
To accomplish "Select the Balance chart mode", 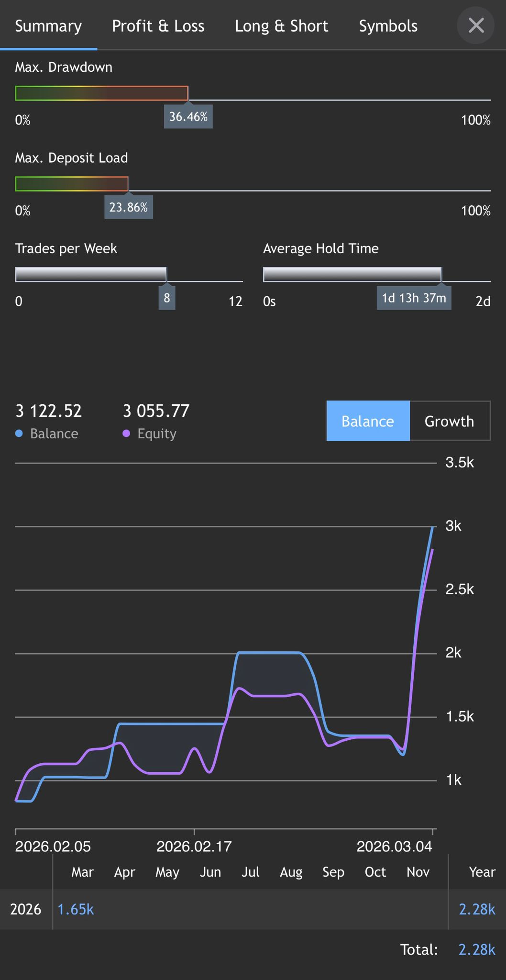I will [x=368, y=421].
